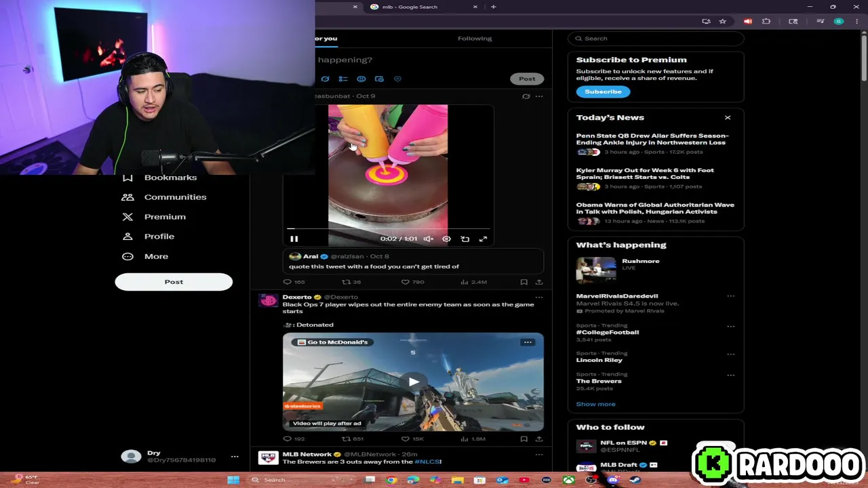Share the Dexerto tweet
Screen dimensions: 868x488
tap(538, 439)
